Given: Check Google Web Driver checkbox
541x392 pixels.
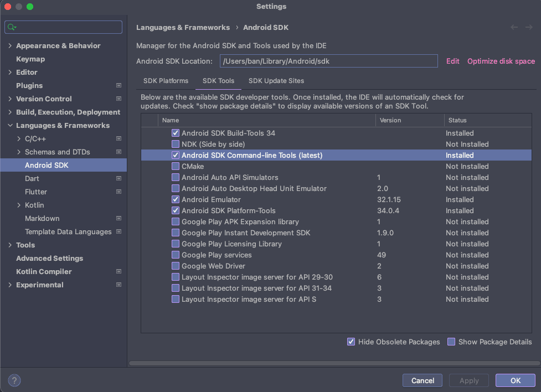Looking at the screenshot, I should click(x=176, y=266).
